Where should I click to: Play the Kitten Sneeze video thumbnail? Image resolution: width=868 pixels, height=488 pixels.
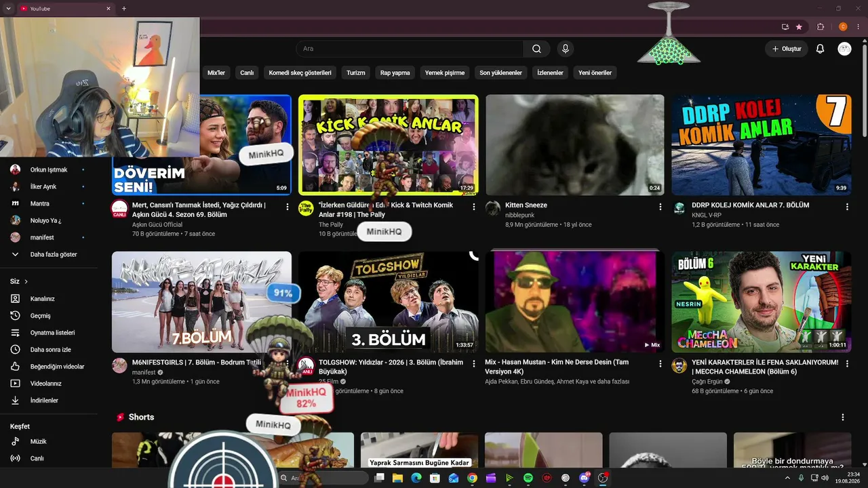(x=575, y=145)
